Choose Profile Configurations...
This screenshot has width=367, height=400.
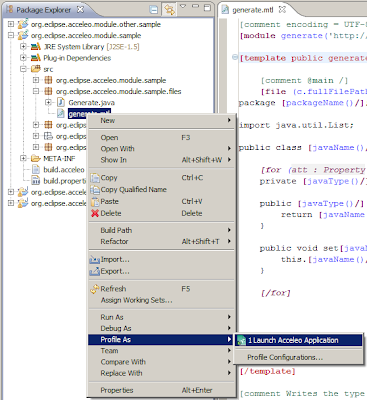coord(299,357)
